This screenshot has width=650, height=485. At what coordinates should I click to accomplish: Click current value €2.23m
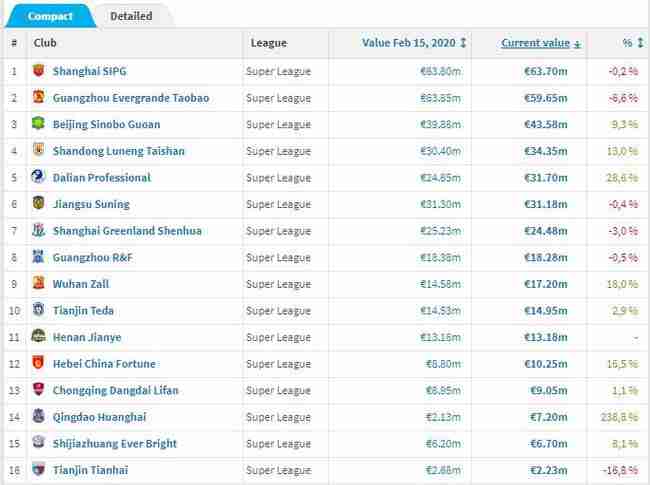548,470
